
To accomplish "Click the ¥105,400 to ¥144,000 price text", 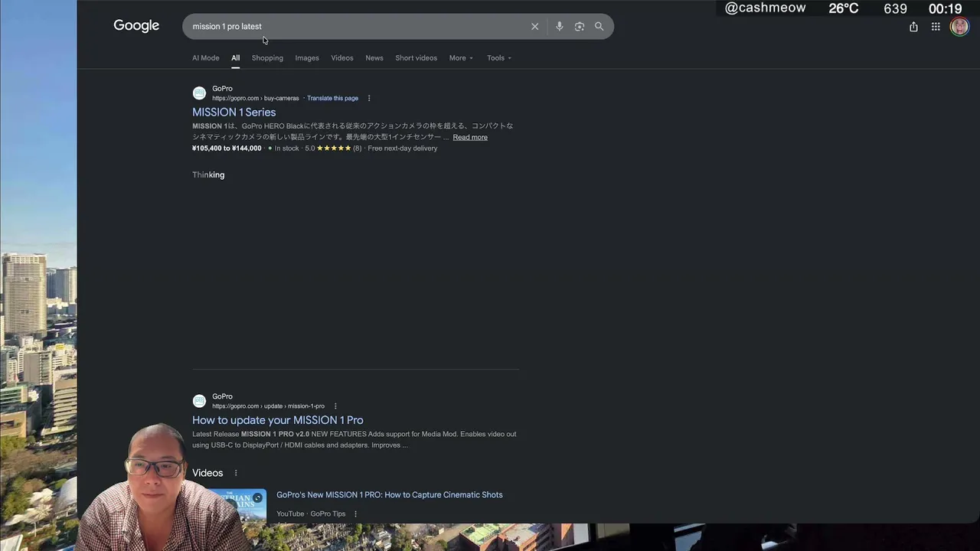I will pyautogui.click(x=227, y=148).
